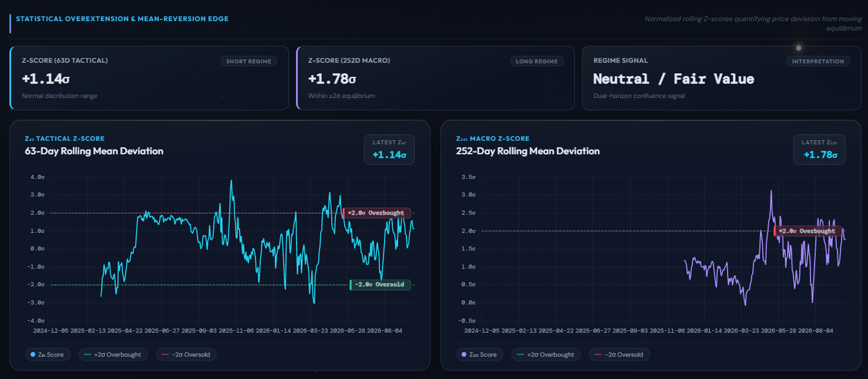This screenshot has height=379, width=868.
Task: Open the LATEST Z₆₃ +1.14σ box
Action: [x=389, y=149]
